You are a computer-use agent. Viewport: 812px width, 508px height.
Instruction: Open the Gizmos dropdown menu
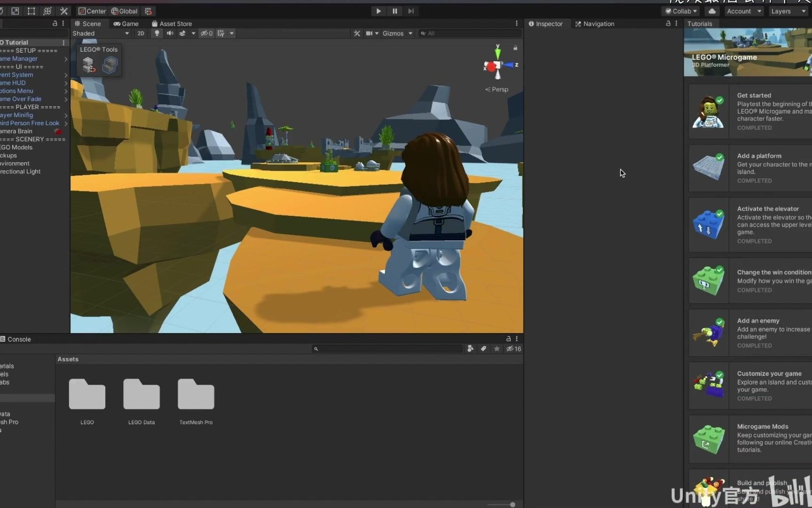point(398,33)
